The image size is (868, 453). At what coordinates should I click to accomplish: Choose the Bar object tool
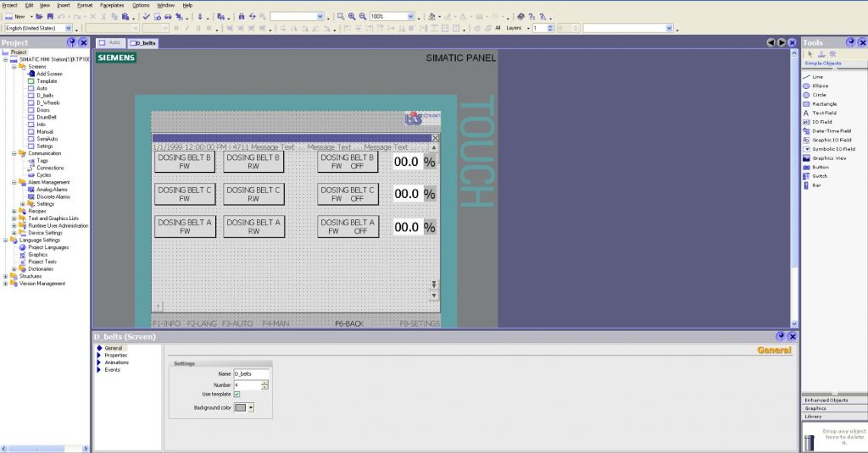tap(816, 185)
